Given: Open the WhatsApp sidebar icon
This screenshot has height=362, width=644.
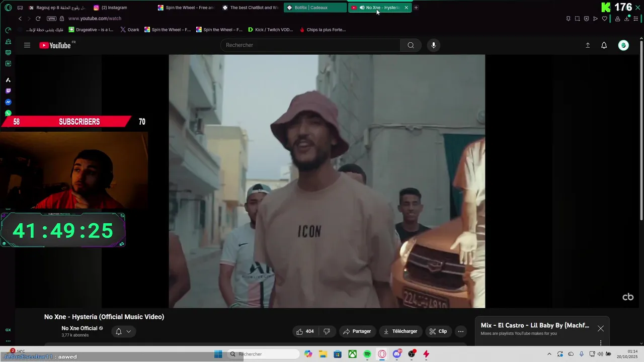Looking at the screenshot, I should [x=8, y=113].
